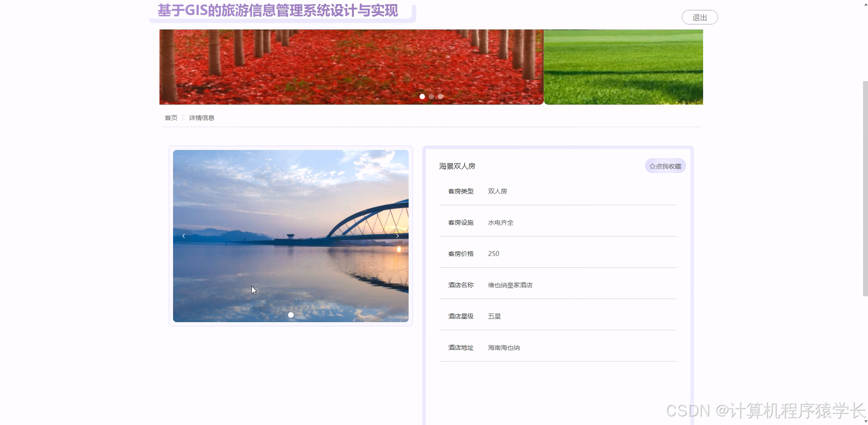This screenshot has width=868, height=425.
Task: Select the third banner carousel indicator dot
Action: 440,96
